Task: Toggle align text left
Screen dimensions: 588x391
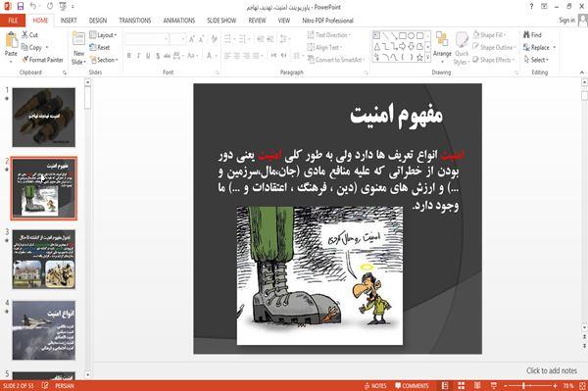Action: coord(227,56)
